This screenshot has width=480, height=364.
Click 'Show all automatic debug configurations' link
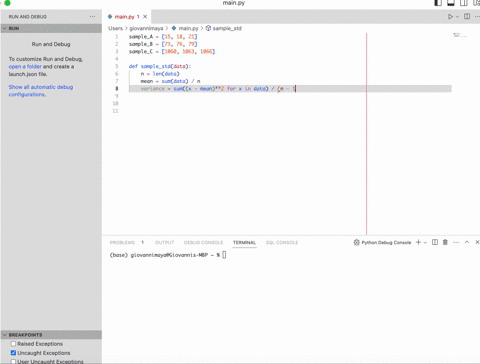click(x=41, y=91)
